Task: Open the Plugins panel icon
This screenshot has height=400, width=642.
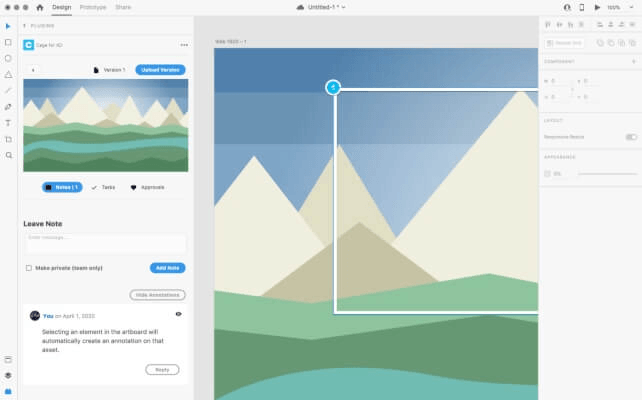Action: tap(8, 391)
